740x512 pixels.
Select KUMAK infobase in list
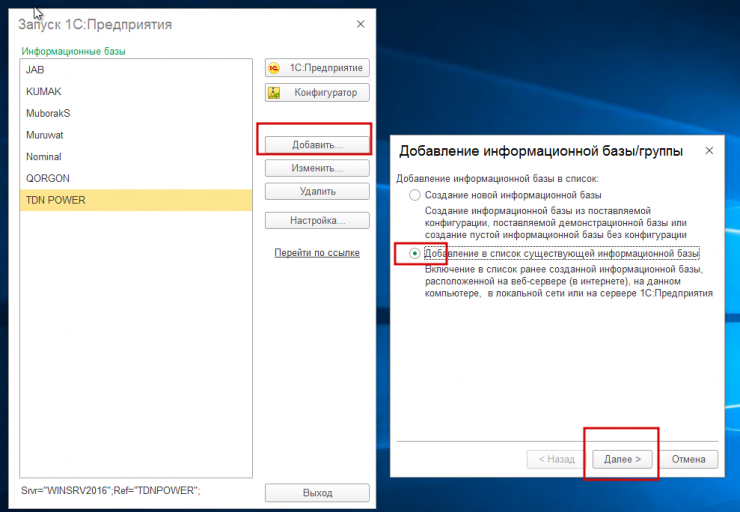click(x=136, y=92)
